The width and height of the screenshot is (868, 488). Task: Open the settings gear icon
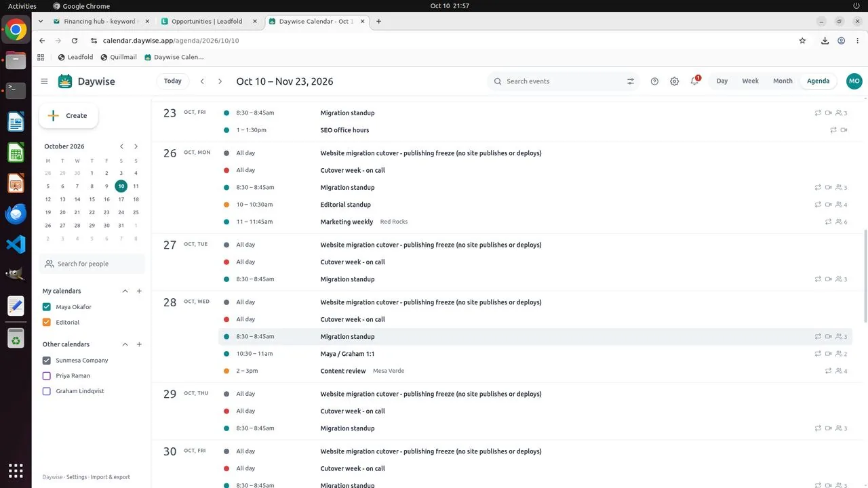[674, 81]
